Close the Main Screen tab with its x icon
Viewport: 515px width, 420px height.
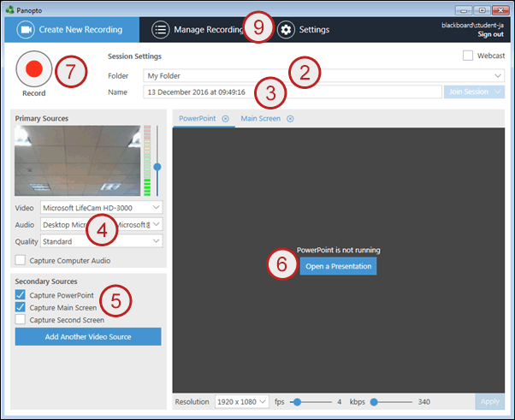coord(290,119)
